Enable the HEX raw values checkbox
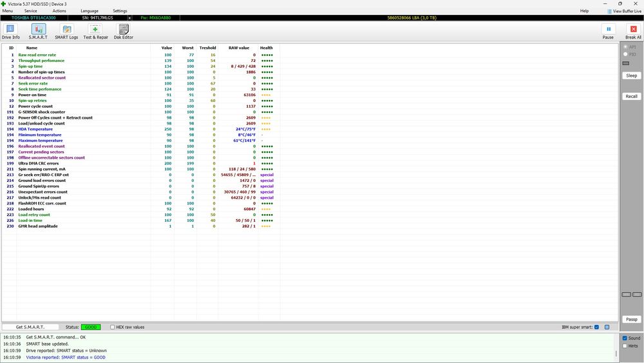 (112, 328)
